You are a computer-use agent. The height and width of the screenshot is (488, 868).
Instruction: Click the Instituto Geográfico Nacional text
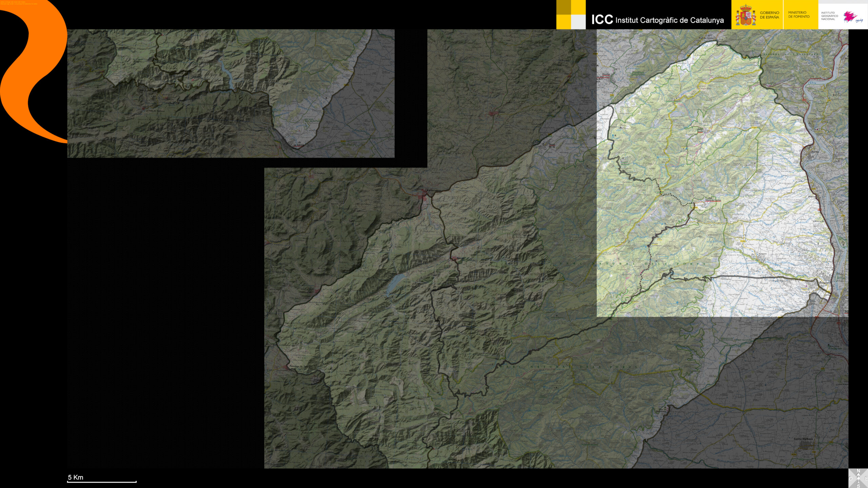coord(829,16)
